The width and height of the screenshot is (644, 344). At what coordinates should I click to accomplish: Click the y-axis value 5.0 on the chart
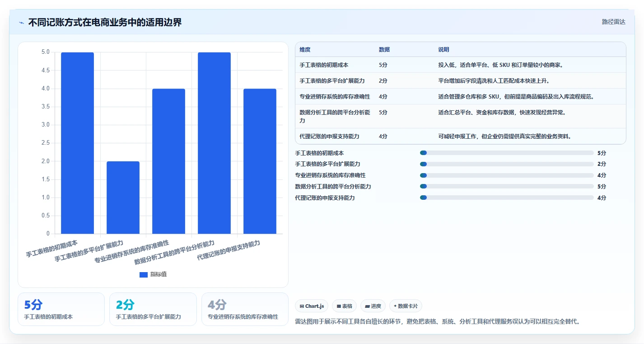click(x=46, y=52)
